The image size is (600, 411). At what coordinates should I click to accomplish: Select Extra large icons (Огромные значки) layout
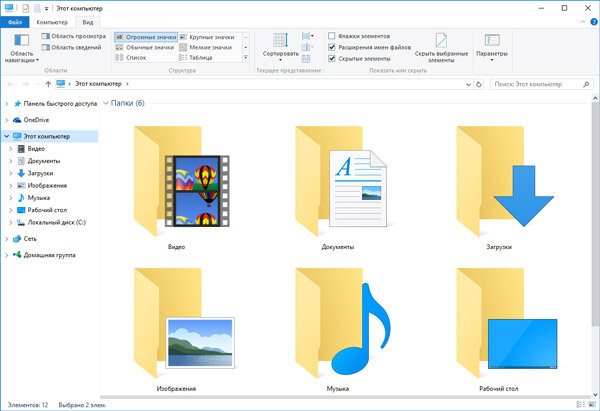pos(146,37)
